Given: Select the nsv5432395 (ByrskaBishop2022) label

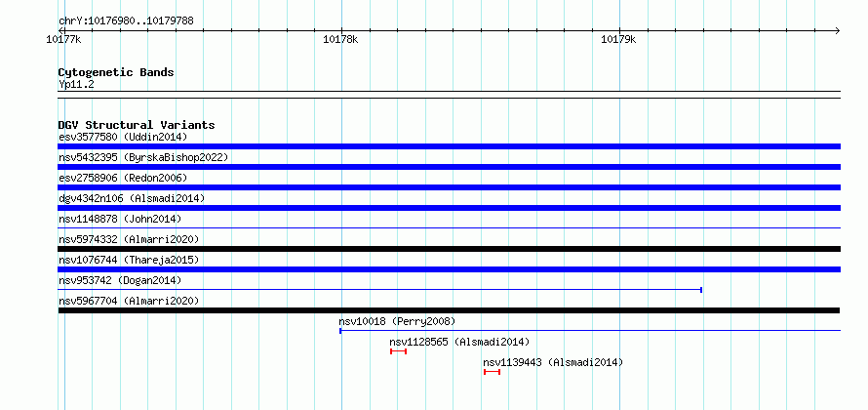Looking at the screenshot, I should click(x=143, y=157).
